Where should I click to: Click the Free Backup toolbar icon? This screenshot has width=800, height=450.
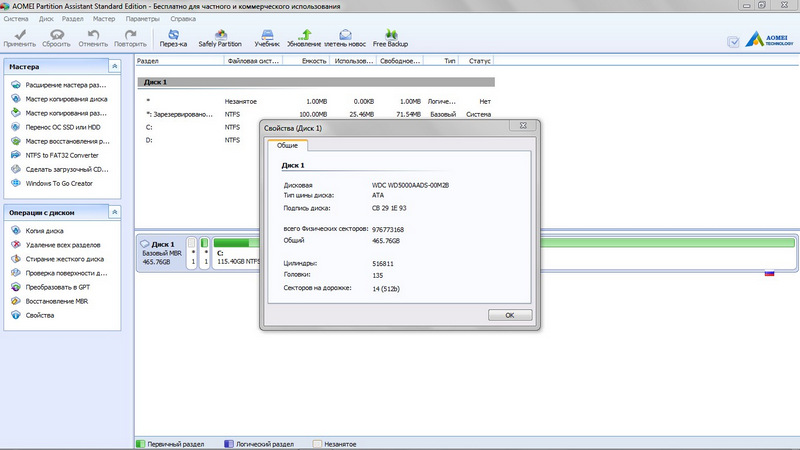pos(391,34)
